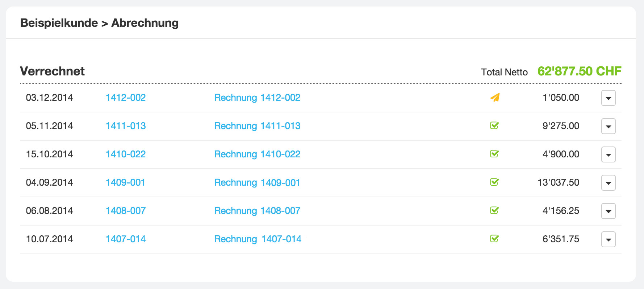644x289 pixels.
Task: Click the paid checkmark icon for invoice 1410-022
Action: tap(494, 154)
